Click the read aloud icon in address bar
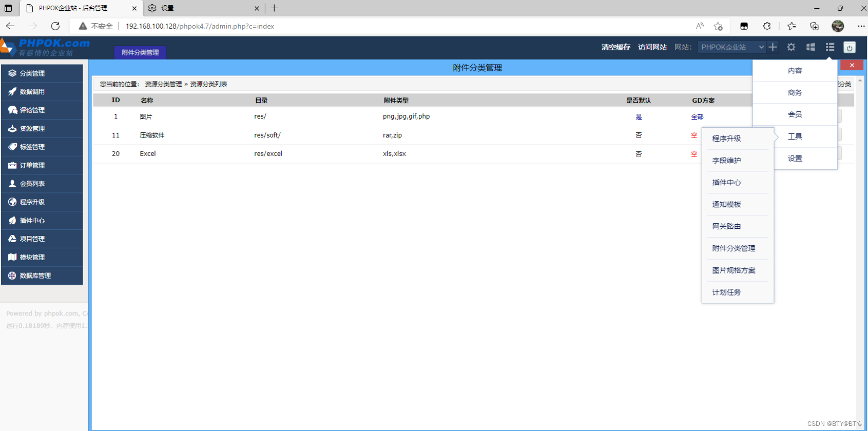 pos(700,26)
